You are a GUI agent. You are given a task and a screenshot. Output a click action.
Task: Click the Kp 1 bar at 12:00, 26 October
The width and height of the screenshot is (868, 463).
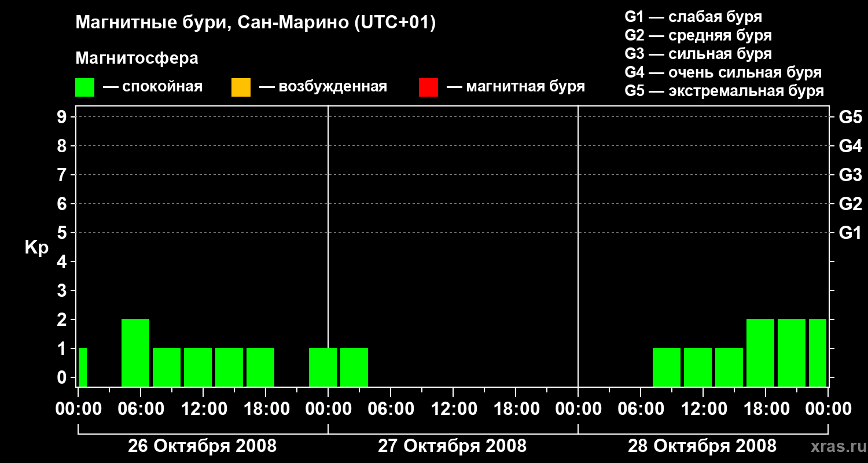[198, 367]
